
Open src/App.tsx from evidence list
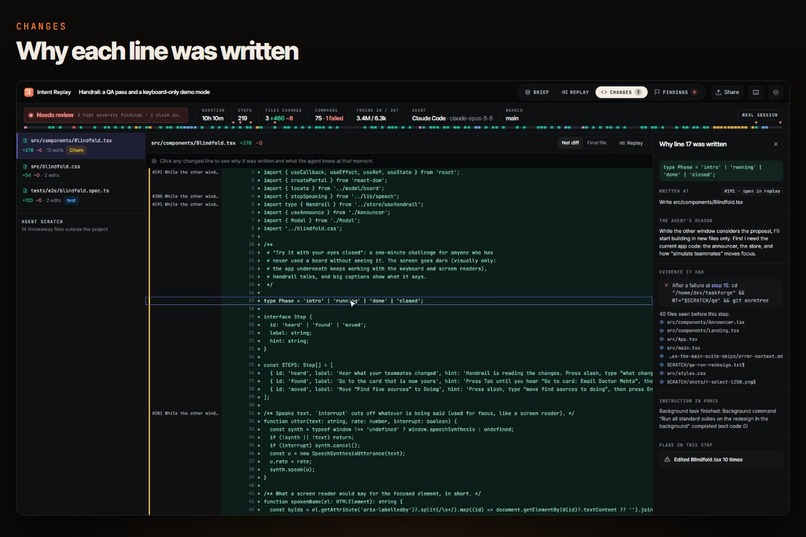click(682, 339)
